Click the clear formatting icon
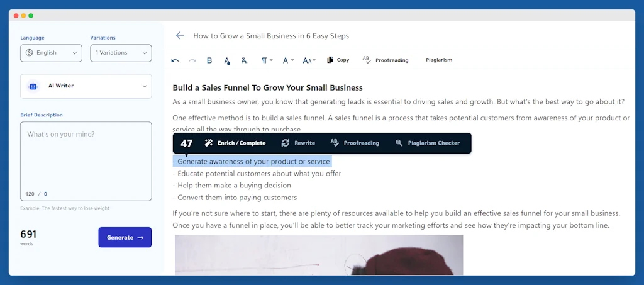The height and width of the screenshot is (285, 644). point(245,60)
